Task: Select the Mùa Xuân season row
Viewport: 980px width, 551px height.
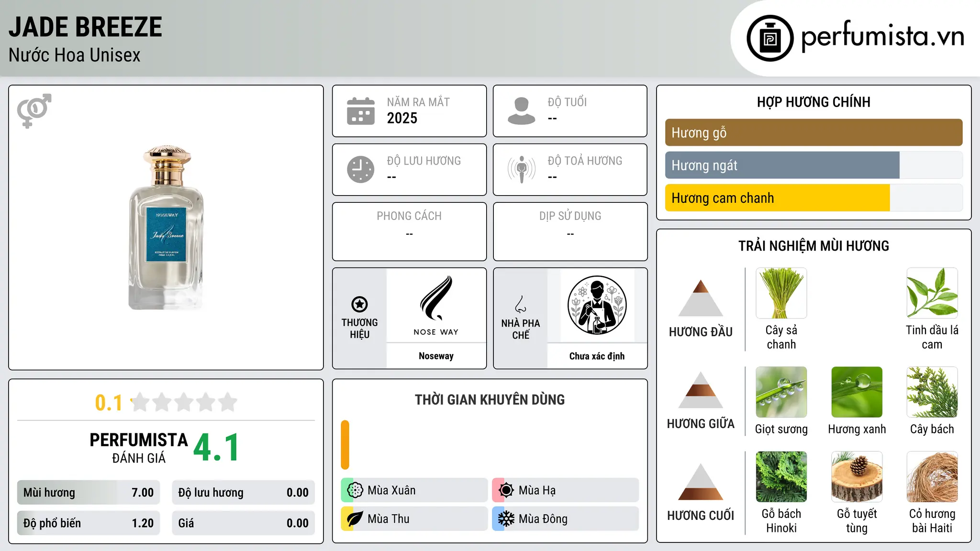Action: click(414, 490)
